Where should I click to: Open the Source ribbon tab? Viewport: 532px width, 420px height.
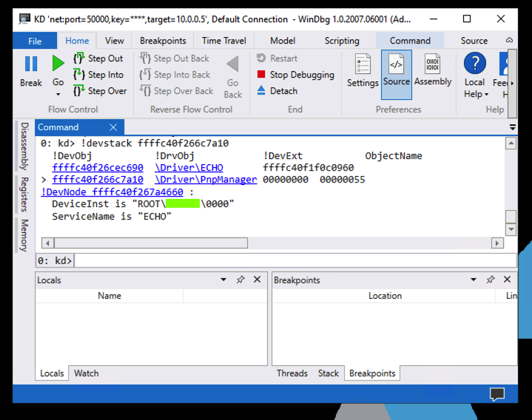pyautogui.click(x=474, y=41)
